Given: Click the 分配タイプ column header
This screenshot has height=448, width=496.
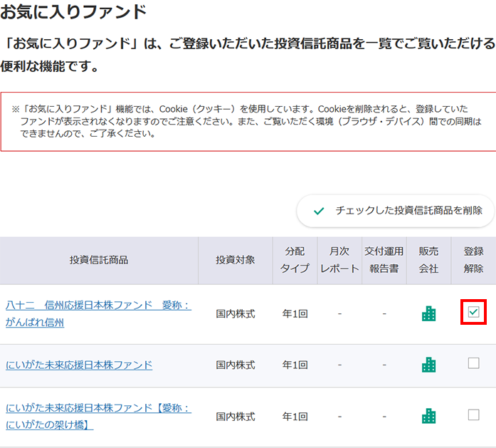Looking at the screenshot, I should (x=295, y=260).
